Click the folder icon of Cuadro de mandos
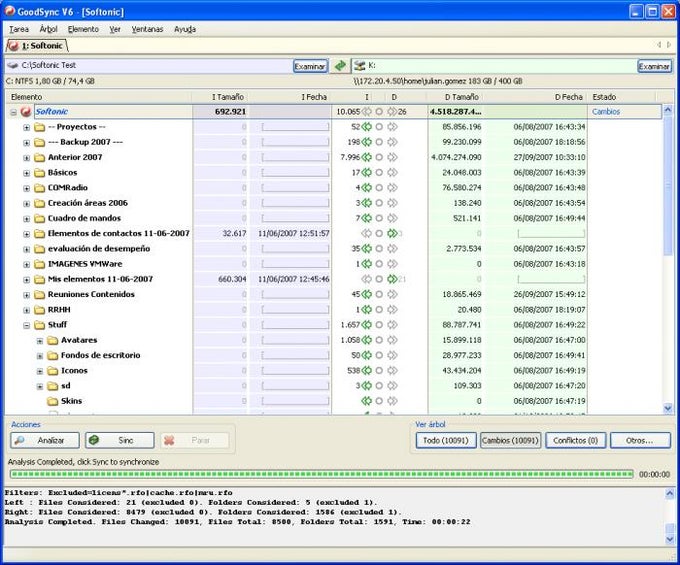680x565 pixels. point(39,219)
